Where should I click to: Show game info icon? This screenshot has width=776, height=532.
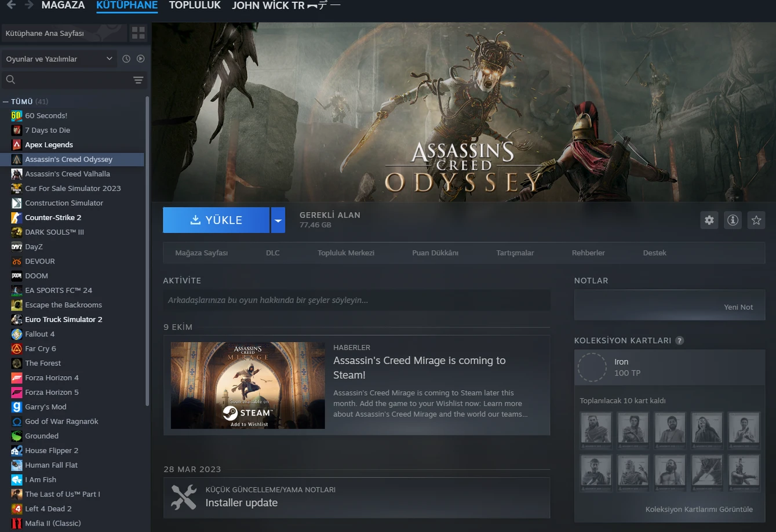733,220
